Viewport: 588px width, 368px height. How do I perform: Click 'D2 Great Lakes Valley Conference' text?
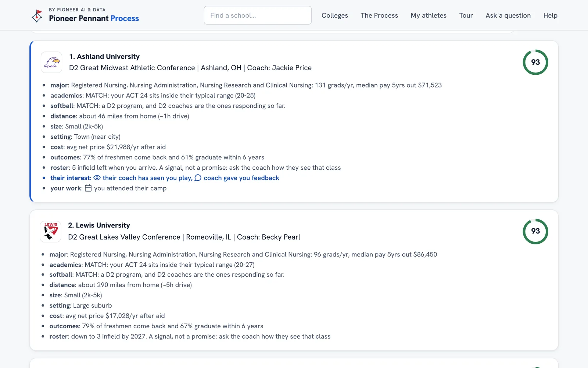[124, 237]
